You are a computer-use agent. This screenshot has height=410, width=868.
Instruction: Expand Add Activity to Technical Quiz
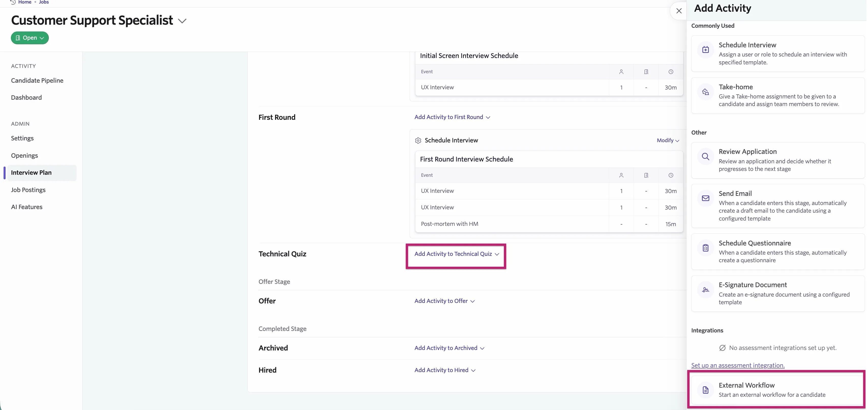click(x=457, y=254)
